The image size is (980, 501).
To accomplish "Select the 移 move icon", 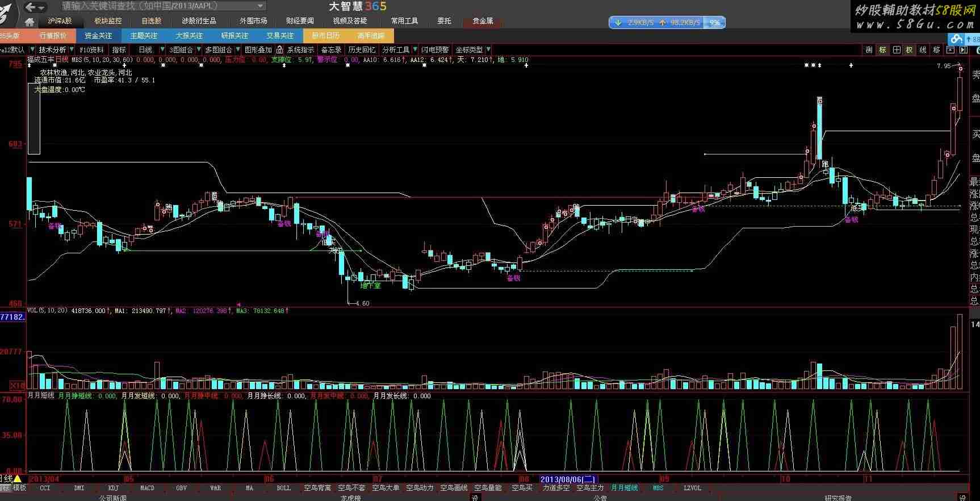I will click(x=937, y=50).
